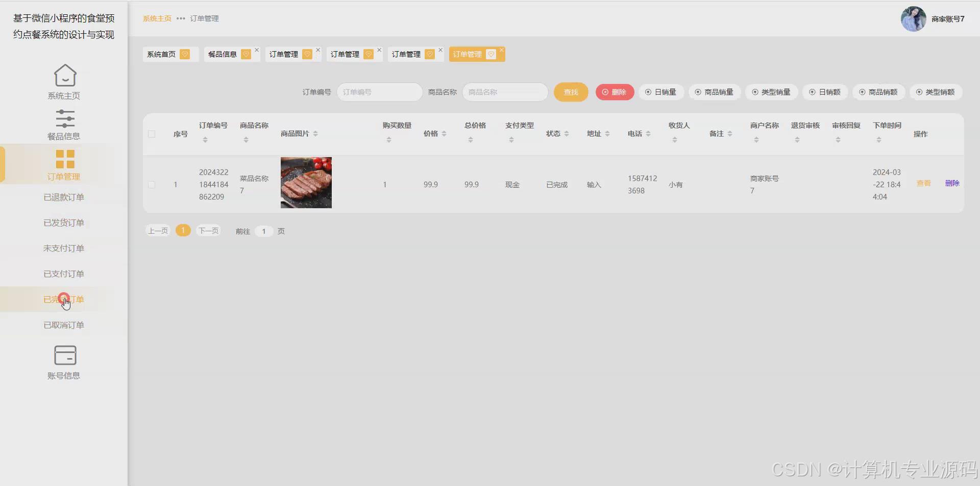The image size is (980, 486).
Task: Check the row 1 order checkbox
Action: tap(152, 185)
